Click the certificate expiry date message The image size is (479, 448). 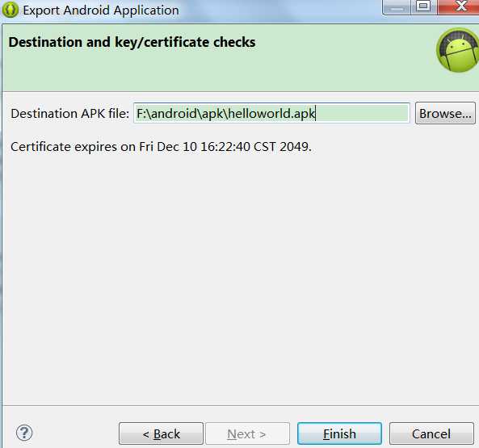[x=161, y=147]
